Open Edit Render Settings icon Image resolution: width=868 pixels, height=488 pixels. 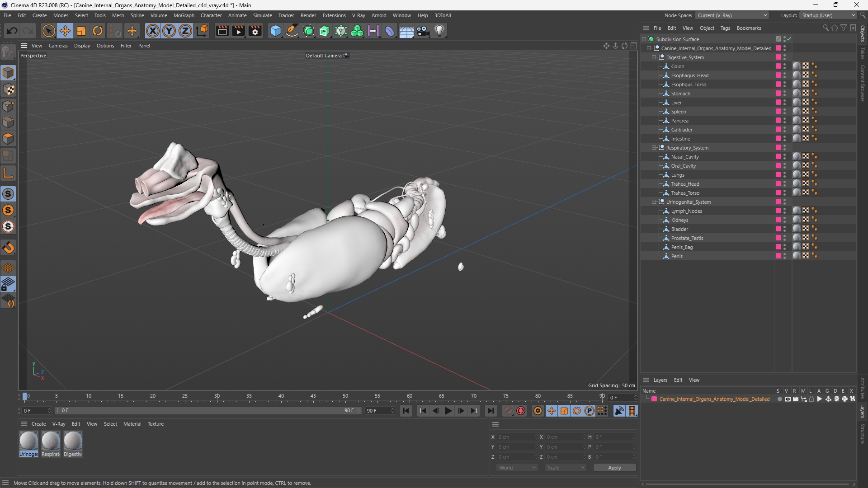(255, 31)
